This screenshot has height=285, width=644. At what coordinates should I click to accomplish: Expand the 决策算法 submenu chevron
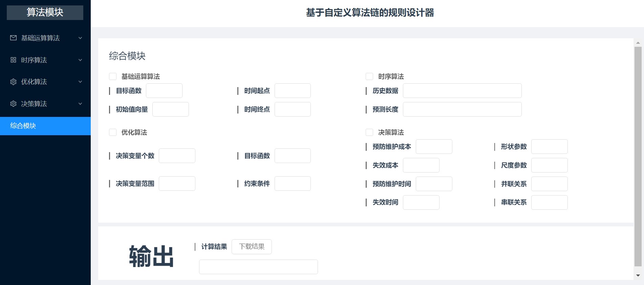click(80, 104)
